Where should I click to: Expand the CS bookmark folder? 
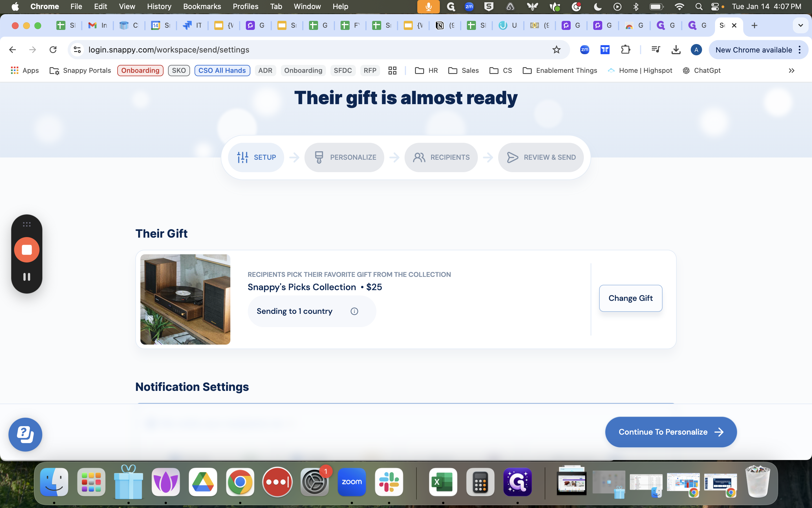501,71
